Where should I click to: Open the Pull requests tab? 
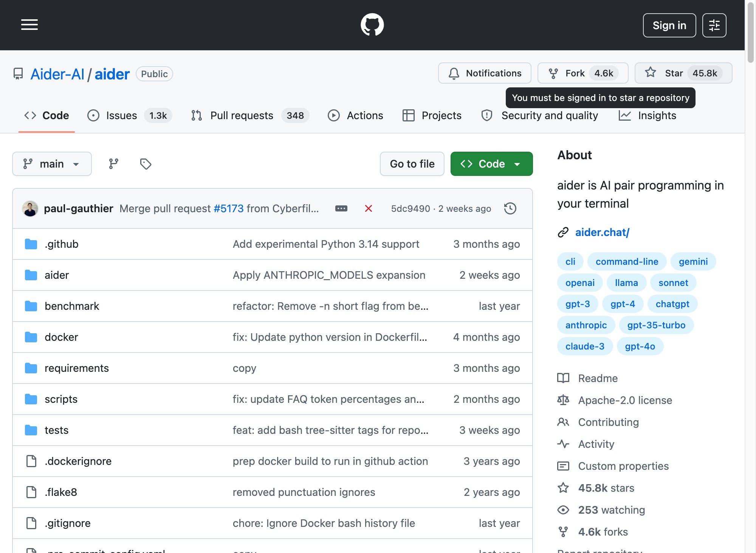click(x=250, y=115)
